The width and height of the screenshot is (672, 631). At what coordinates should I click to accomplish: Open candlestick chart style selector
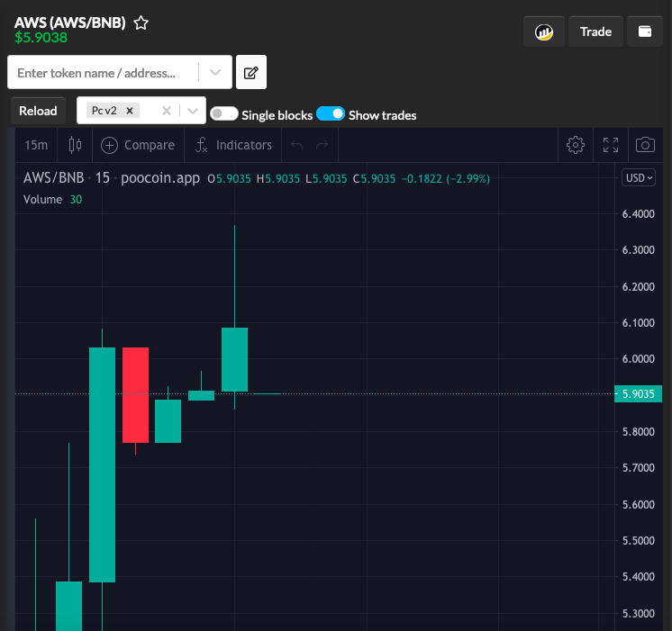(75, 145)
